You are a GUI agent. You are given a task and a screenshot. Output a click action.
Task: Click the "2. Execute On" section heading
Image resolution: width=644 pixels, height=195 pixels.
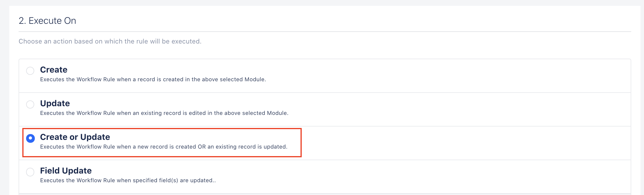click(47, 21)
